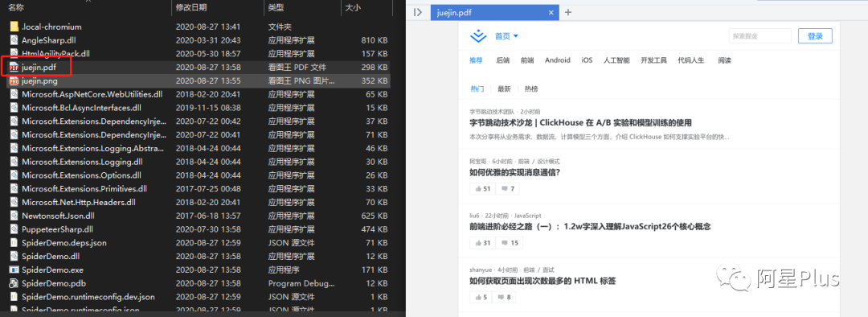Viewport: 868px width, 317px height.
Task: Select the 人工智能 category tab
Action: [616, 60]
